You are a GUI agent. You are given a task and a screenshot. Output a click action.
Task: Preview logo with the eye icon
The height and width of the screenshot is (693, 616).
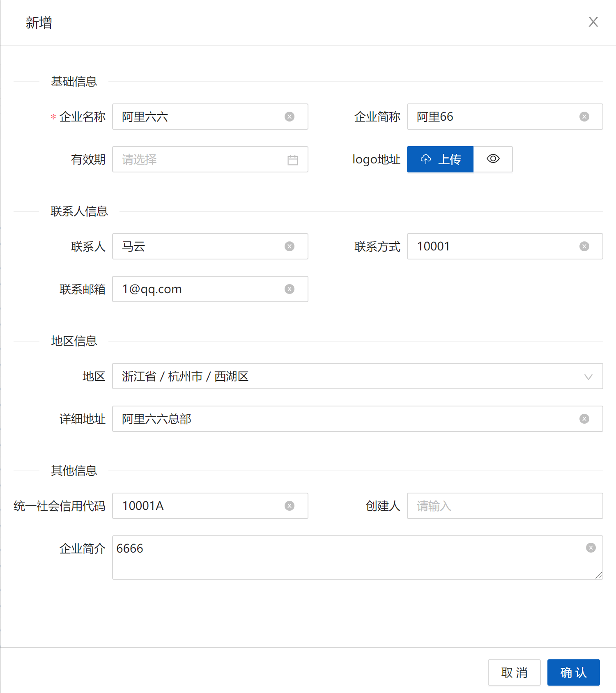click(x=493, y=159)
